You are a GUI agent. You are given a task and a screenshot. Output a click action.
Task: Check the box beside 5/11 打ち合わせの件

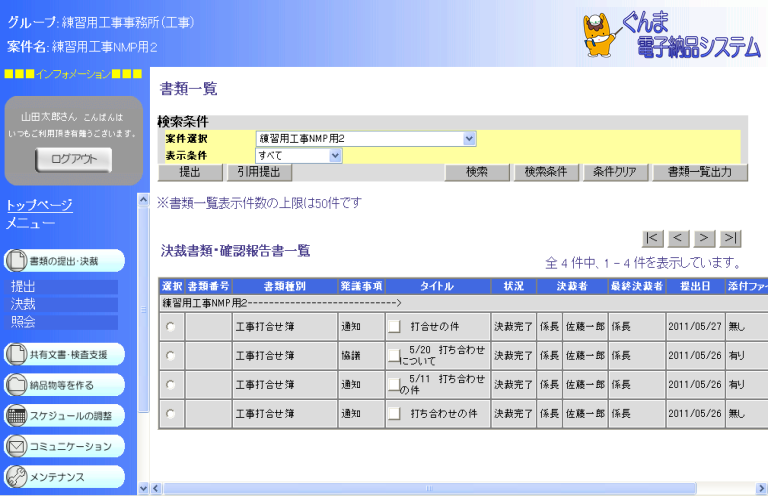click(x=394, y=385)
